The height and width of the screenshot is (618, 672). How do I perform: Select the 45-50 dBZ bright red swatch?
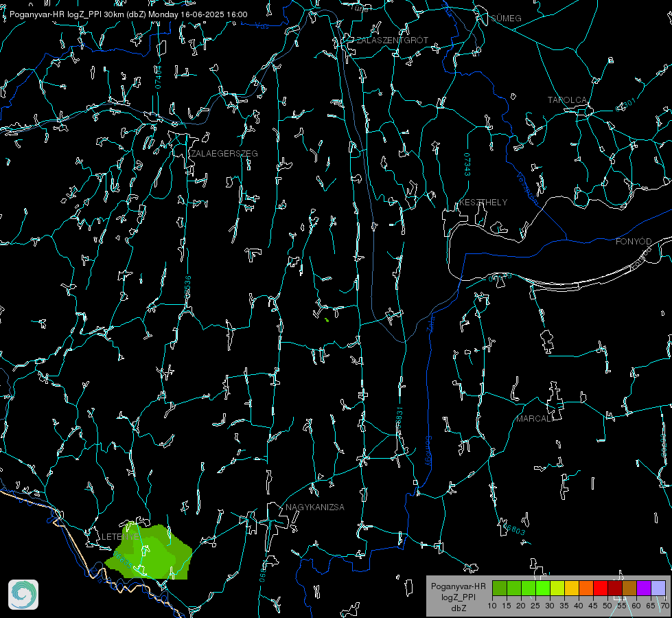601,588
